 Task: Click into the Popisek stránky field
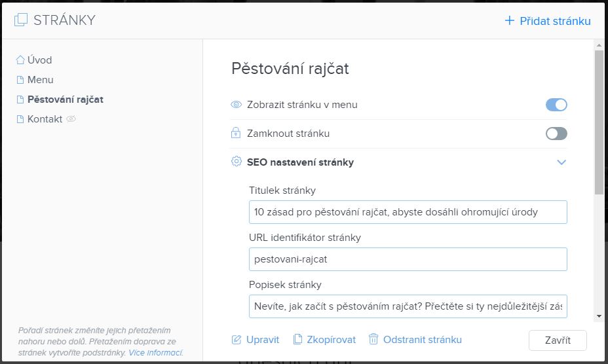click(408, 306)
